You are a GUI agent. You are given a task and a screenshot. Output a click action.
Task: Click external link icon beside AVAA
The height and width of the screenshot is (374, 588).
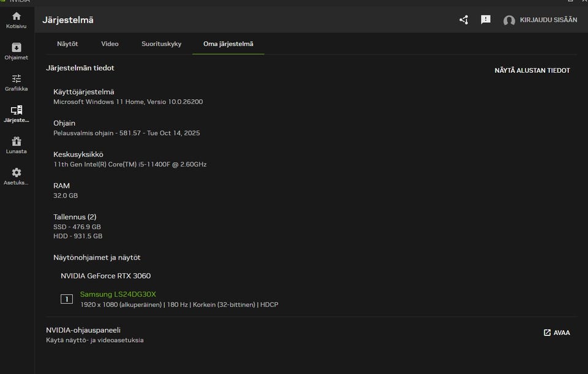(x=547, y=332)
